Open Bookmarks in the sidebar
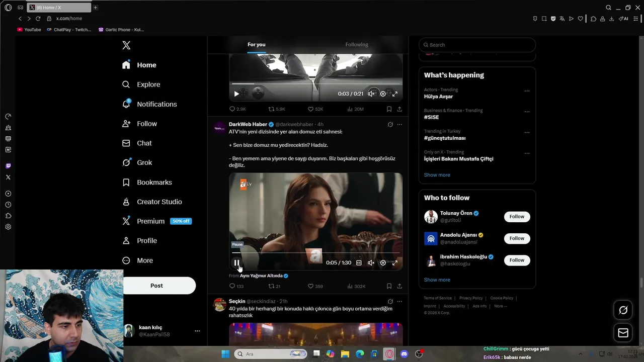This screenshot has width=644, height=362. (147, 182)
